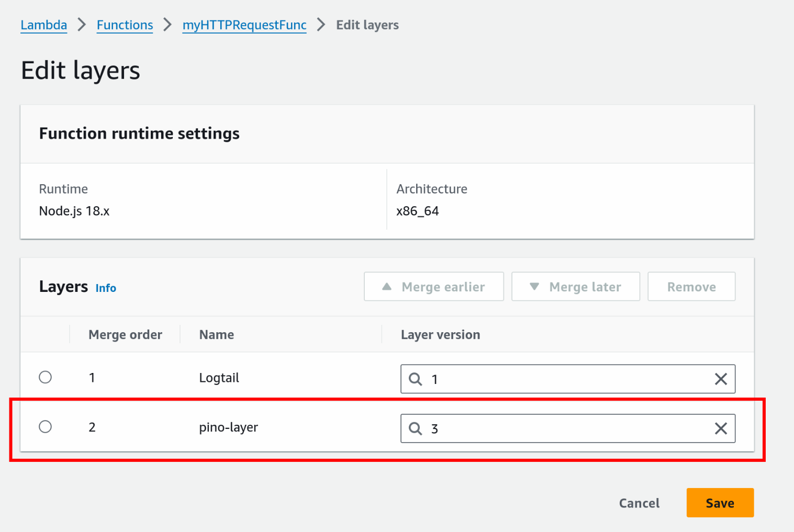
Task: Open the myHTTPRequestFunc breadcrumb link
Action: click(x=244, y=25)
